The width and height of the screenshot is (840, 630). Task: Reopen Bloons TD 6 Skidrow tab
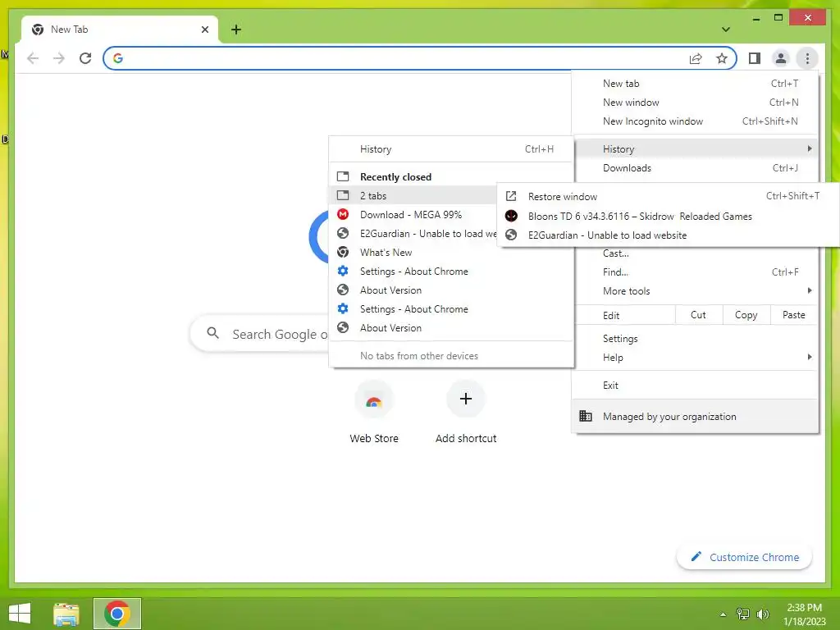point(668,216)
